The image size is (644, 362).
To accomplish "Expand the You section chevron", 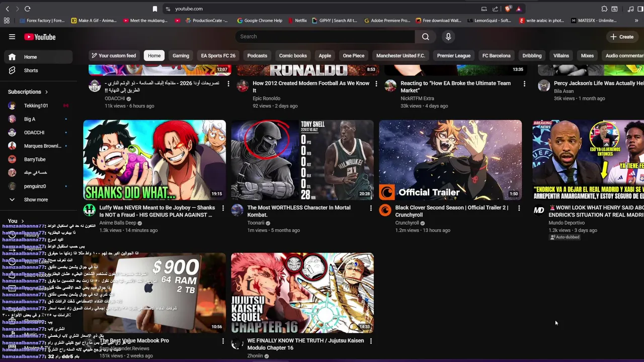I will pyautogui.click(x=22, y=221).
